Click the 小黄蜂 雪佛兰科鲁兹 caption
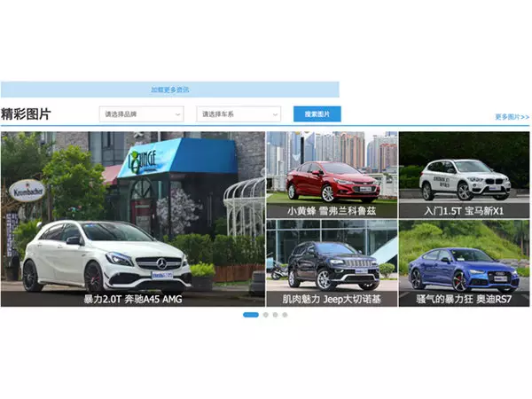Image resolution: width=532 pixels, height=399 pixels. coord(332,211)
